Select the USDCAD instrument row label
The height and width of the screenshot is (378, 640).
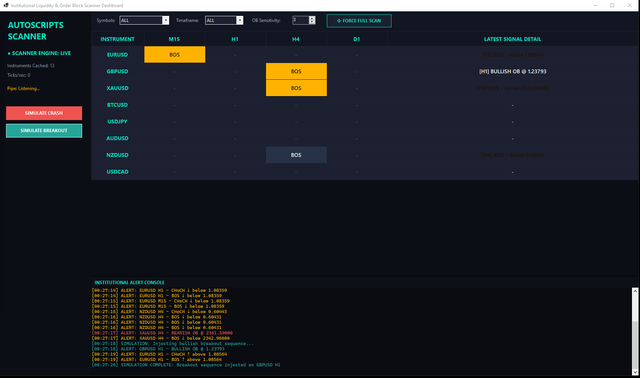point(118,172)
